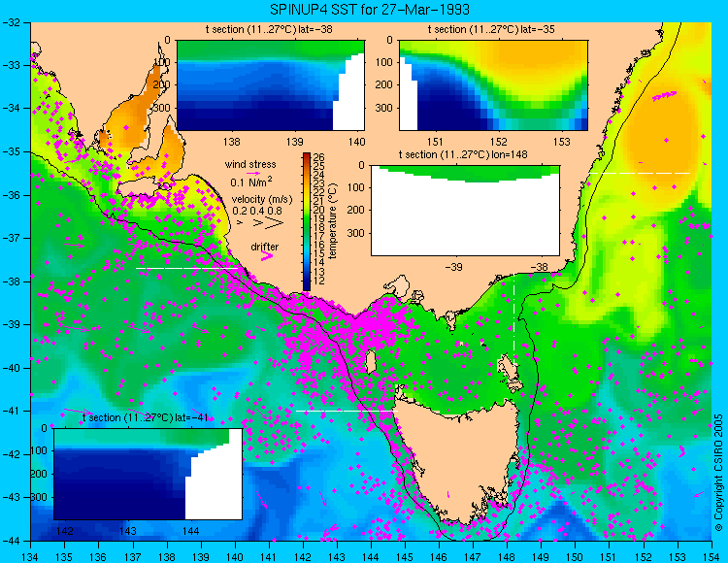Click the title "SPINUP4 SST for 27-Mar-1993"

tap(370, 9)
